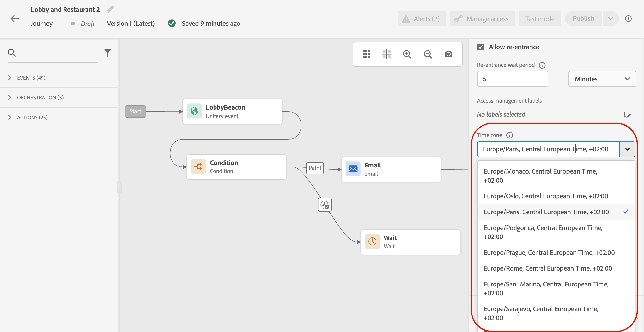The image size is (644, 332).
Task: Select Europe/Rome time zone option
Action: (x=548, y=268)
